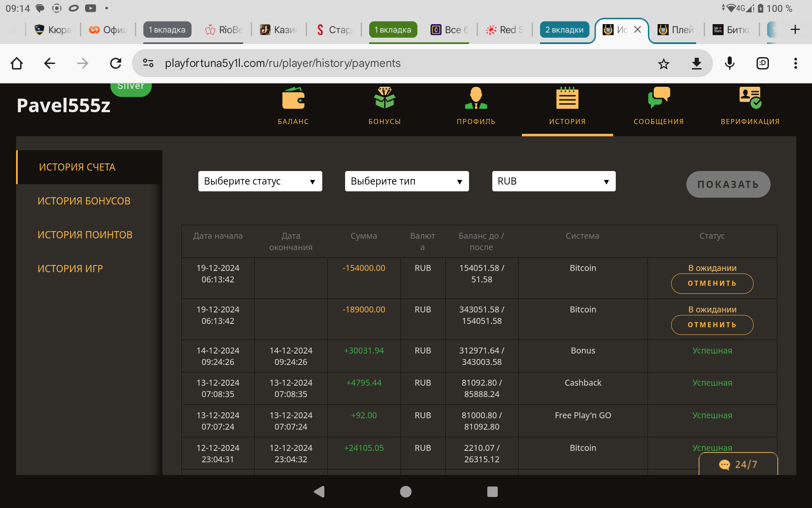Open the RUB currency dropdown
The height and width of the screenshot is (508, 812).
click(x=553, y=181)
